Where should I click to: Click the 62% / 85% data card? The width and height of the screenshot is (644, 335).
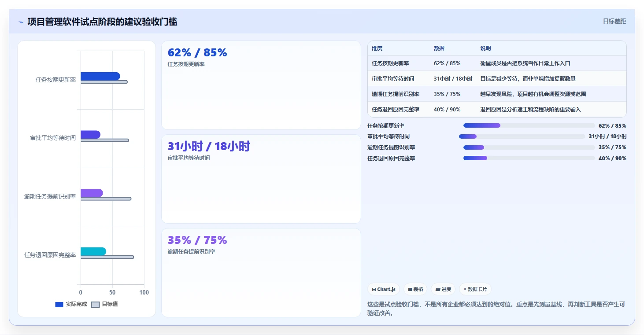coord(261,85)
